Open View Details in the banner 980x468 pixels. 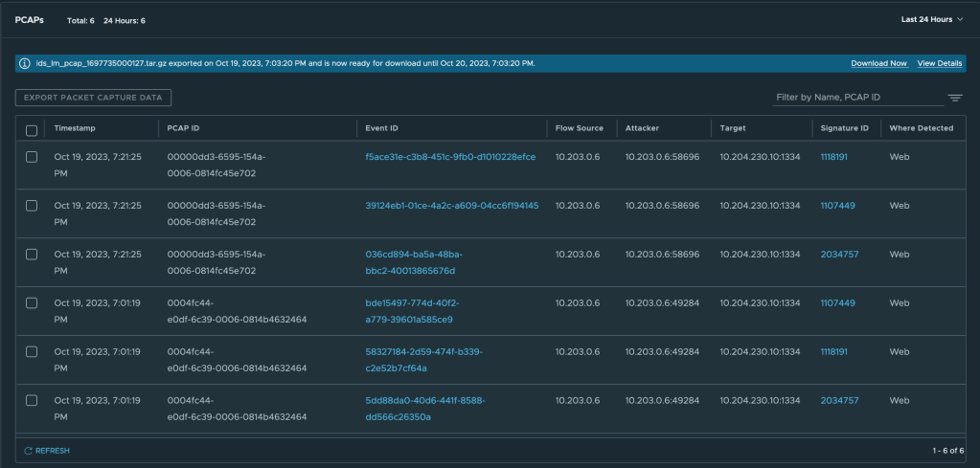pyautogui.click(x=939, y=63)
